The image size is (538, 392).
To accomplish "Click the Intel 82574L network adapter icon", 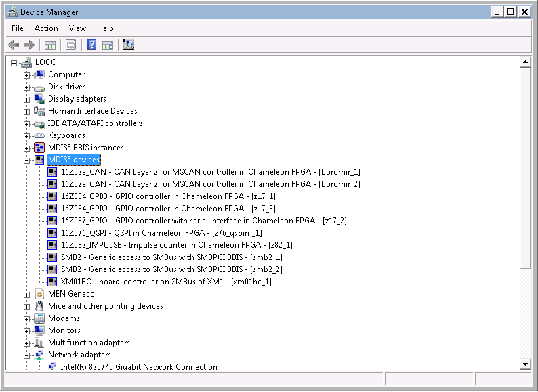I will point(52,367).
